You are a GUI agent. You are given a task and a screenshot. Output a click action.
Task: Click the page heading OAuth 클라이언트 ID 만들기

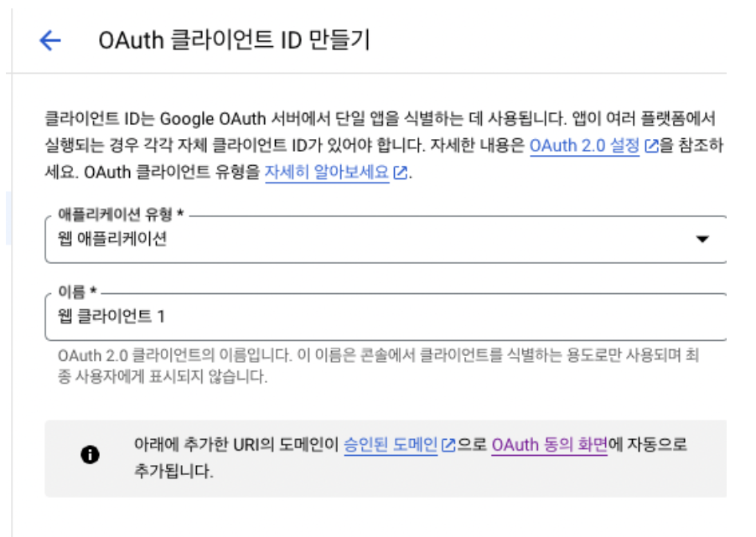235,40
